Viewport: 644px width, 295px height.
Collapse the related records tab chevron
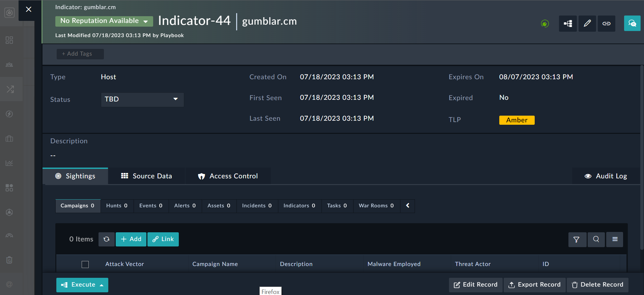(408, 206)
